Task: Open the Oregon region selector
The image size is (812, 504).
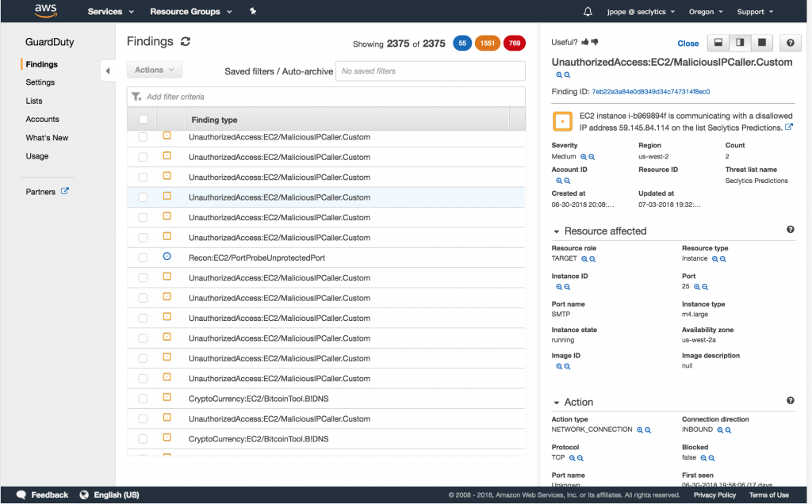Action: click(706, 11)
